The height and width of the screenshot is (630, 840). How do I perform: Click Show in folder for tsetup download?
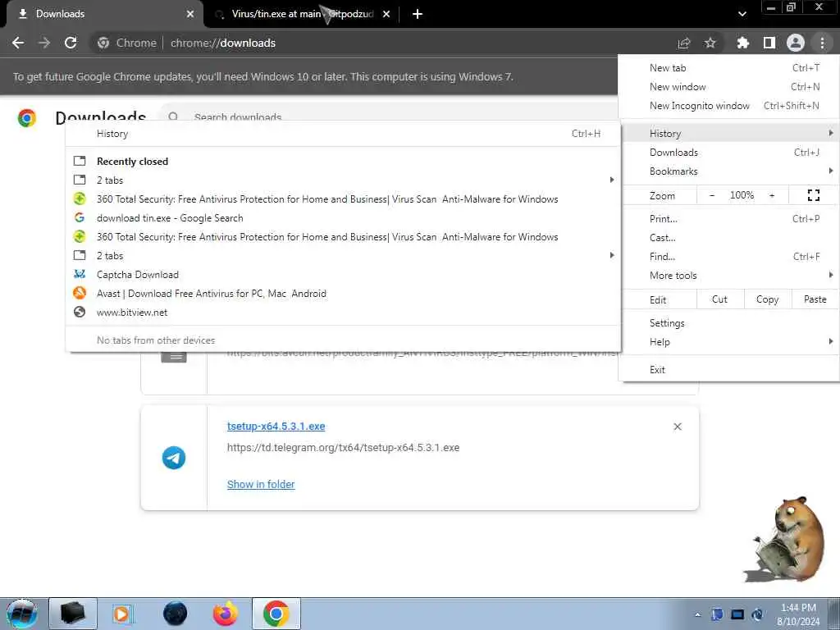(x=261, y=484)
